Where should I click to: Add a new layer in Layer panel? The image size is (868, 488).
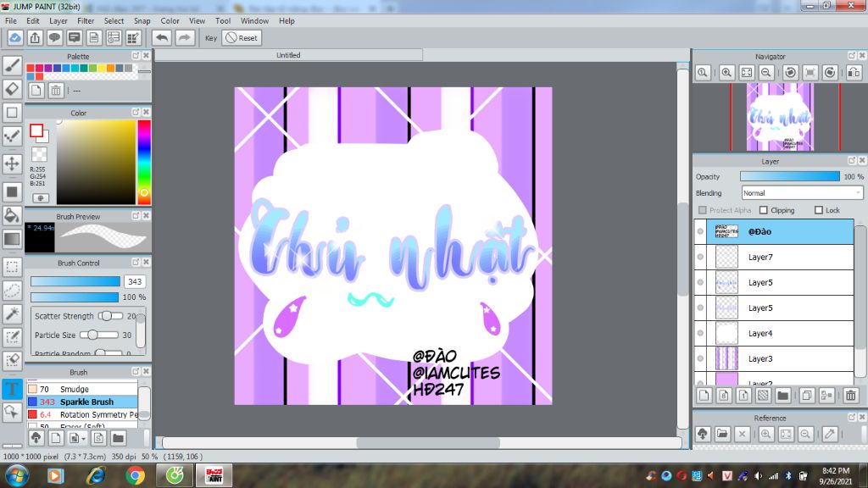point(704,395)
